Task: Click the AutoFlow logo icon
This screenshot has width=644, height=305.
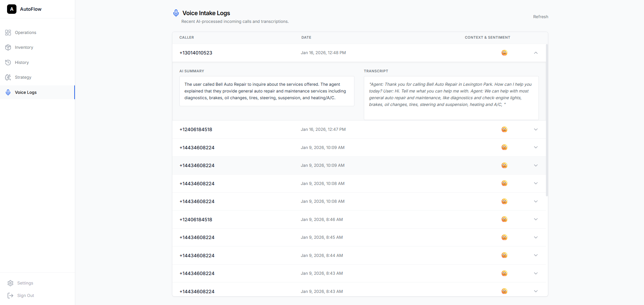Action: click(x=12, y=9)
